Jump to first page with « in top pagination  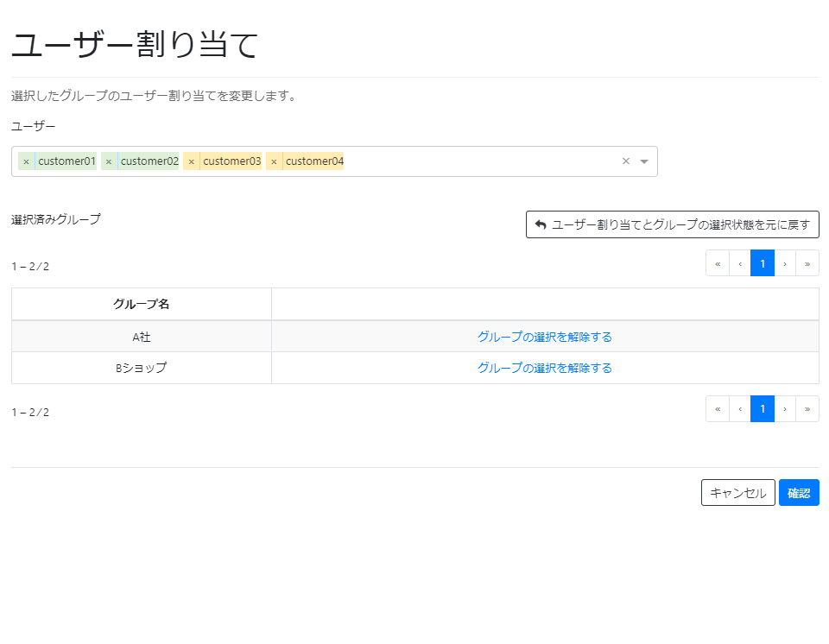click(717, 262)
